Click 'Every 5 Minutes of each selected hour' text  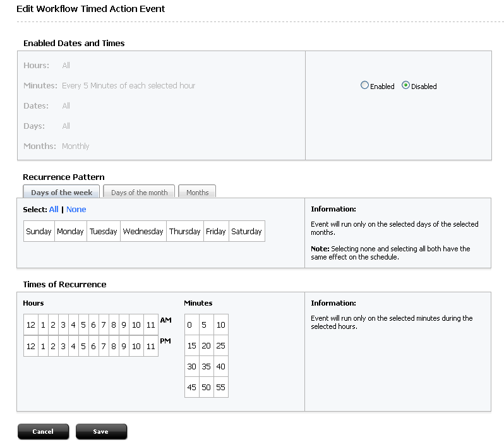tap(129, 85)
